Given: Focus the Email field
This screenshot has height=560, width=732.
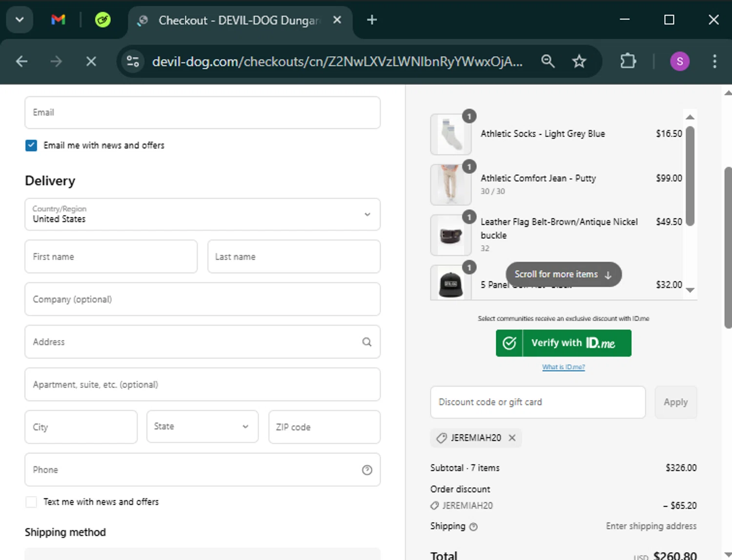Looking at the screenshot, I should tap(203, 112).
